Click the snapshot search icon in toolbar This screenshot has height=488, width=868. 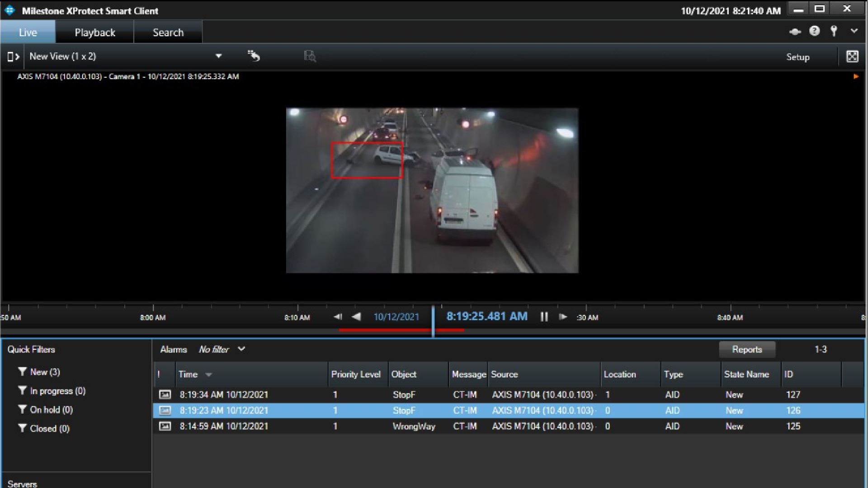tap(310, 56)
